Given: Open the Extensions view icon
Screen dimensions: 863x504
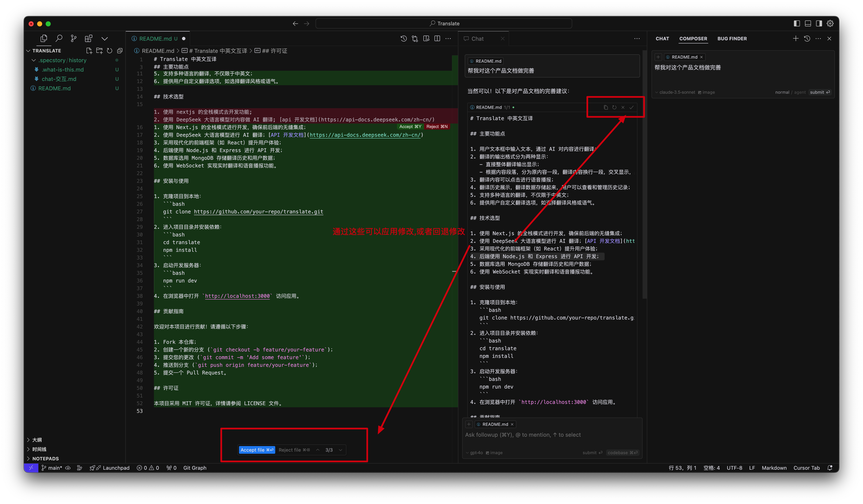Looking at the screenshot, I should pos(88,38).
